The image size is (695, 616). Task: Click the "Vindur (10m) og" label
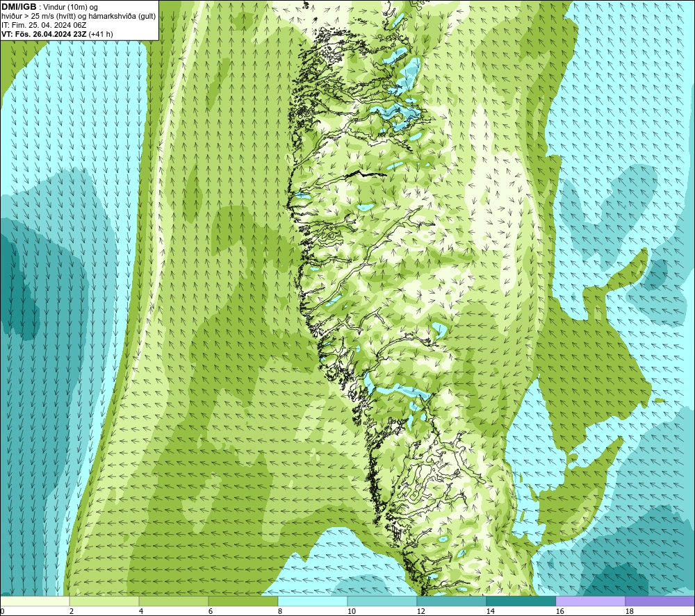click(x=70, y=8)
